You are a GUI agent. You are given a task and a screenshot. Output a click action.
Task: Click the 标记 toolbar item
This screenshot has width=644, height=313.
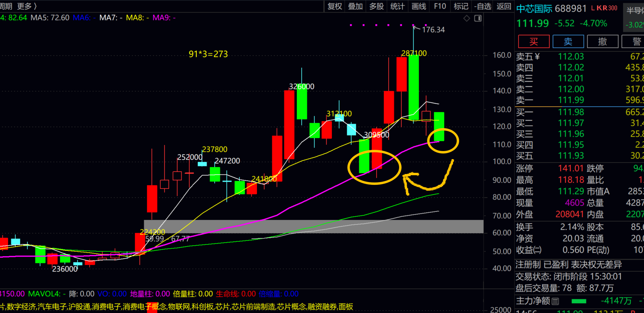[x=461, y=6]
